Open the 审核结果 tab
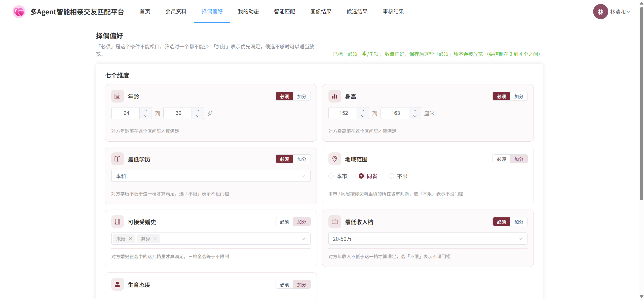 [393, 11]
